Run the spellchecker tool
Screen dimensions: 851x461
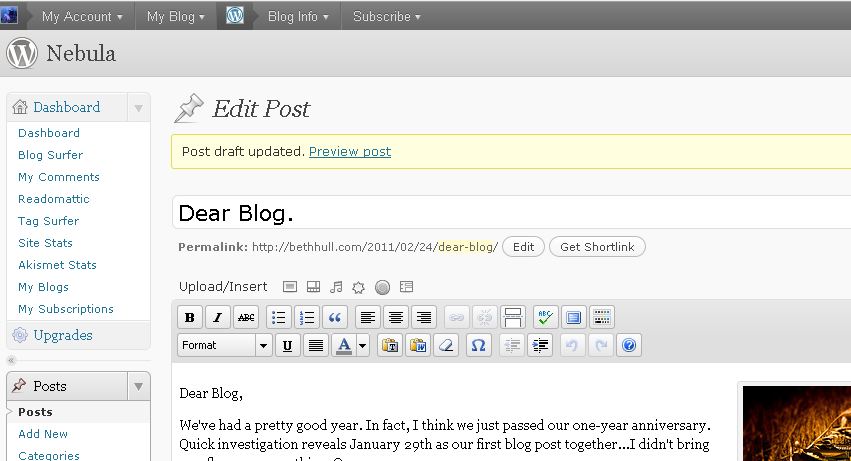(545, 318)
